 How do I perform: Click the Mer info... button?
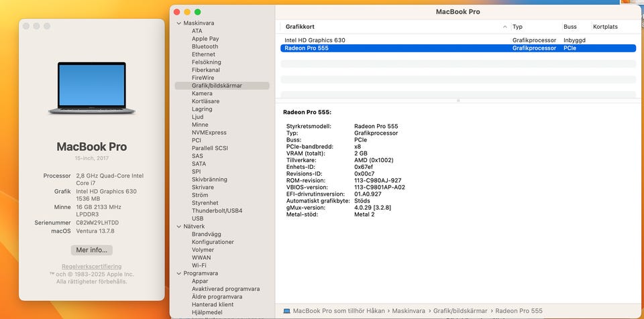[x=92, y=250]
